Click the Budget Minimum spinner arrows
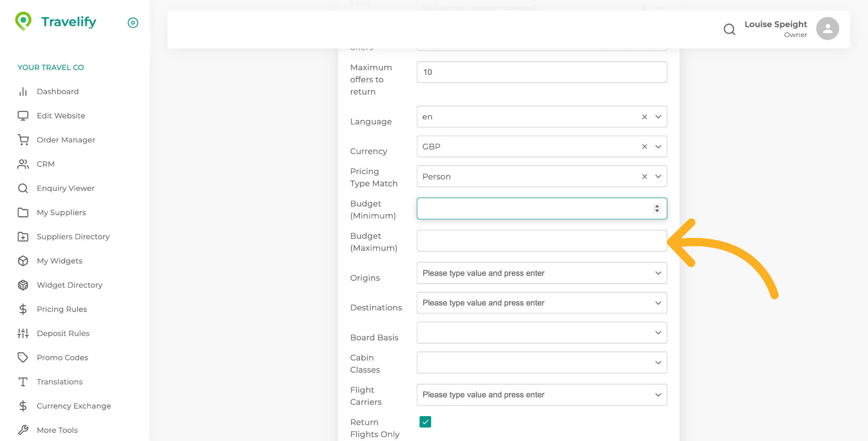 (657, 209)
